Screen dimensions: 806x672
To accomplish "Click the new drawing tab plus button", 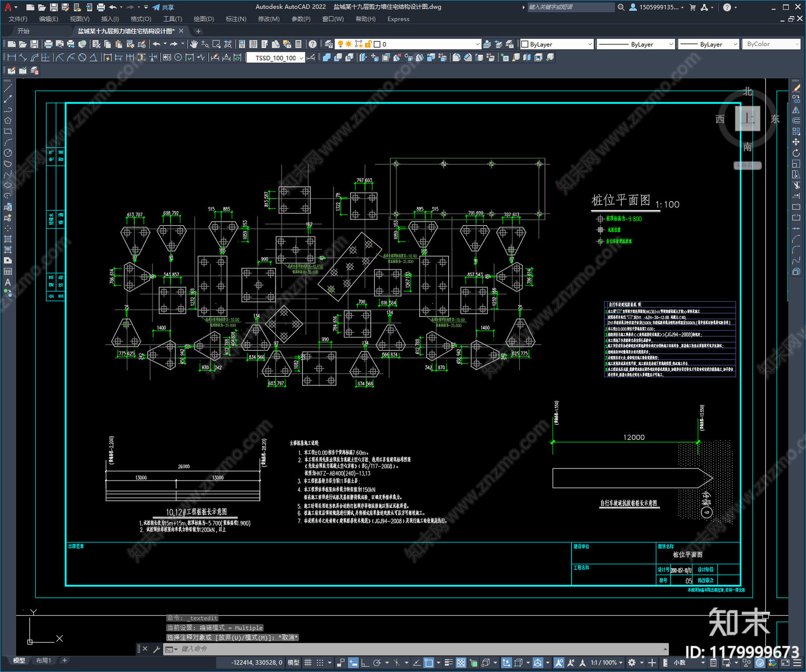I will 198,31.
